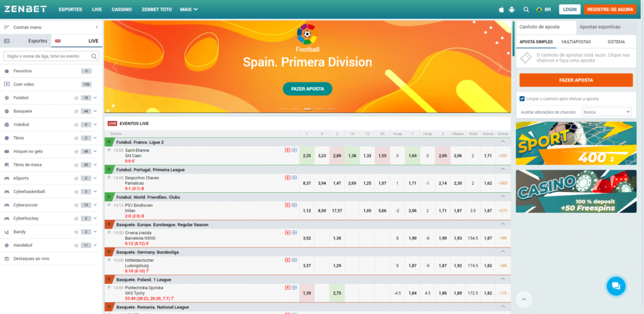Favorite the Futebol sport with its star
Image resolution: width=644 pixels, height=314 pixels.
tap(76, 98)
